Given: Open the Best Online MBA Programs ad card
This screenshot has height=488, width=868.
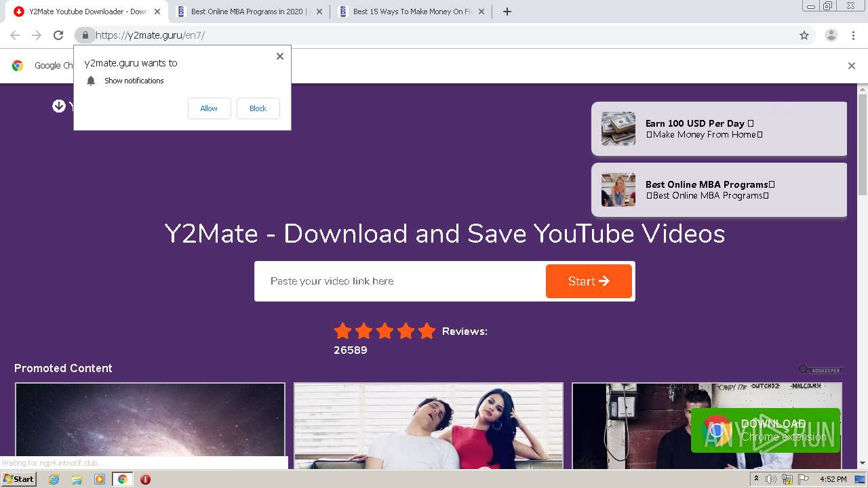Looking at the screenshot, I should [719, 190].
